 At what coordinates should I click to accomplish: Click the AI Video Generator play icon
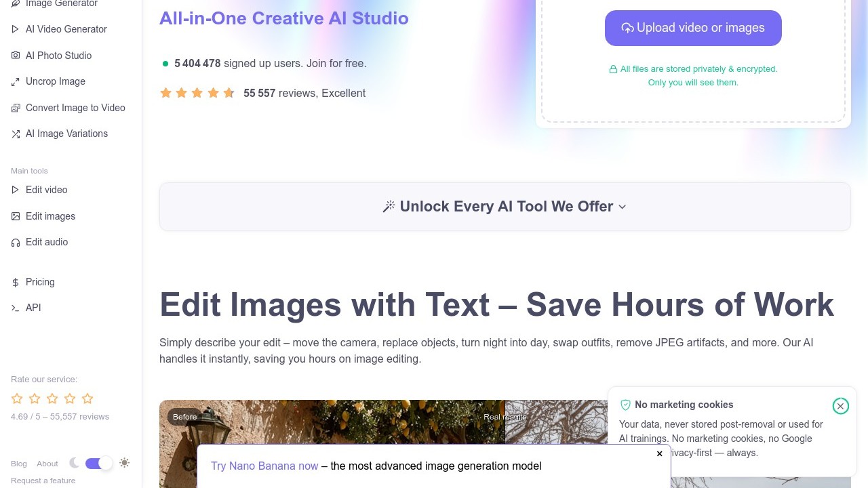[x=16, y=29]
